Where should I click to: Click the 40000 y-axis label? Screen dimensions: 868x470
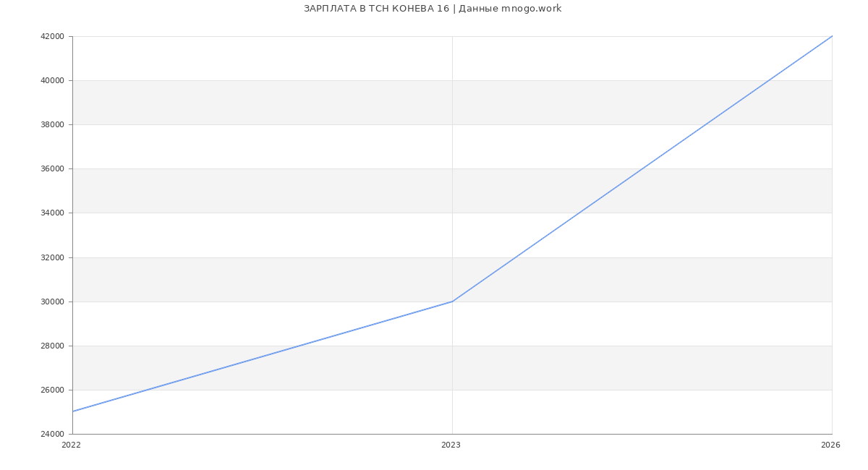tap(52, 80)
